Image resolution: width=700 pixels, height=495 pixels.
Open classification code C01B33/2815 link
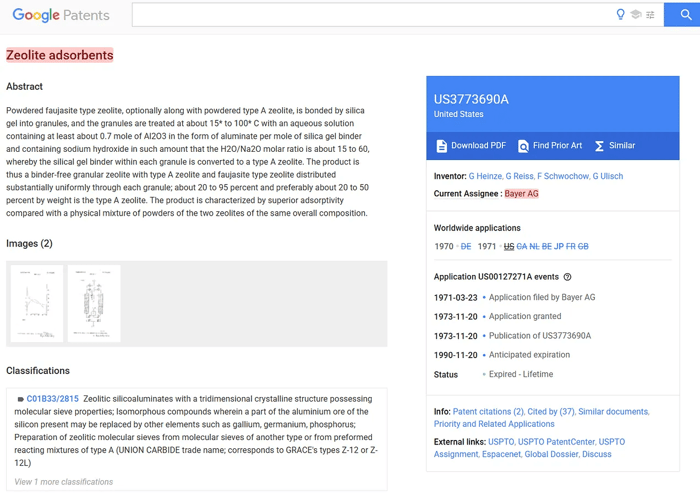53,399
